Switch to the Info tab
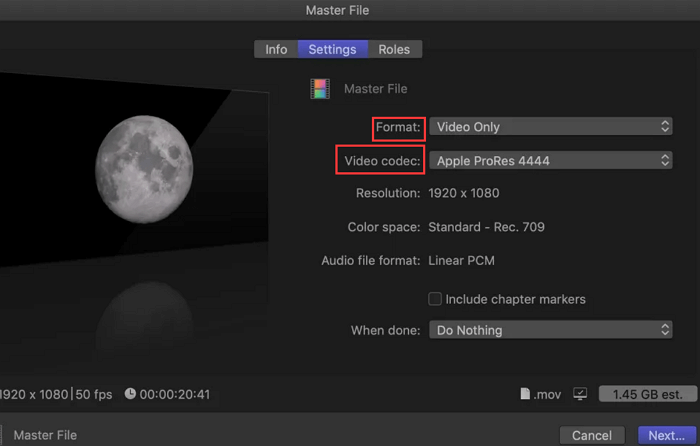 click(x=276, y=49)
